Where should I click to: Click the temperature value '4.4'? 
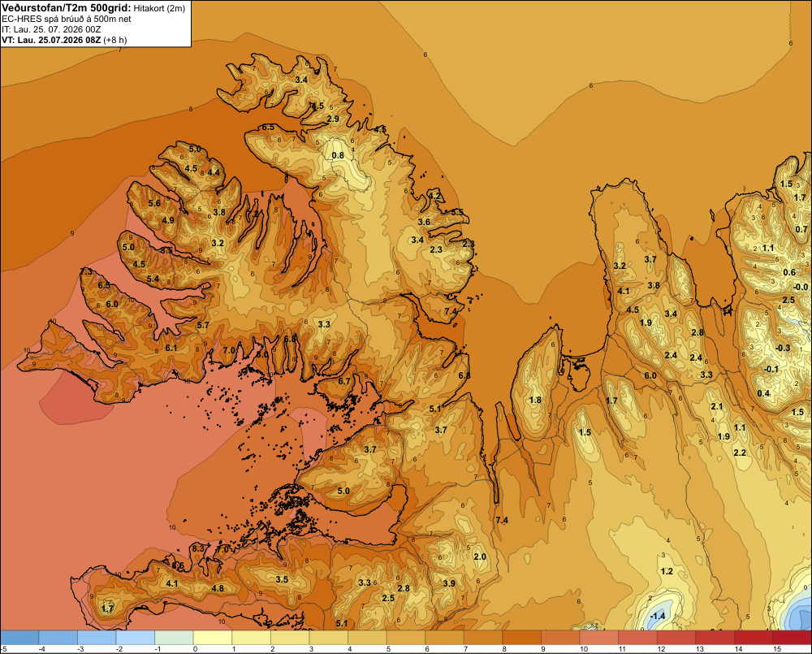pos(214,172)
